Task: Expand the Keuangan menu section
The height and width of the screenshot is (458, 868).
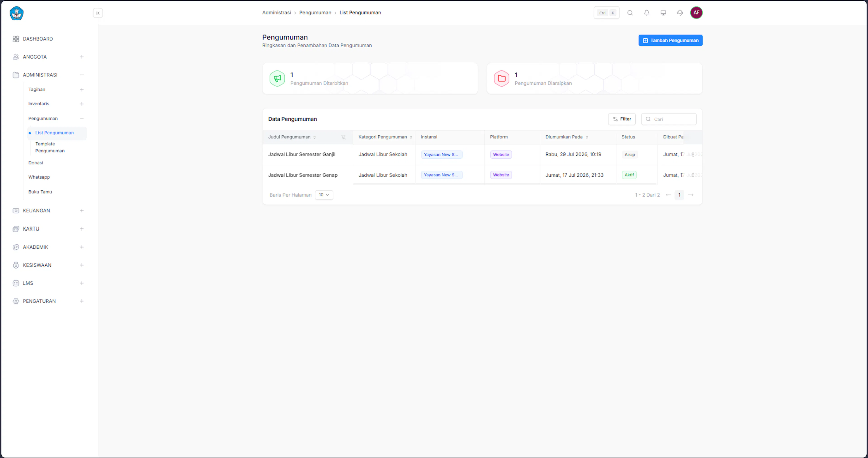Action: click(82, 211)
